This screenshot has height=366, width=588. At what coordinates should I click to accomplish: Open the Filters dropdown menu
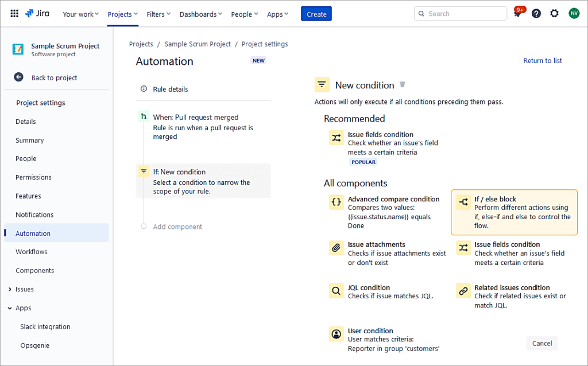click(x=158, y=14)
